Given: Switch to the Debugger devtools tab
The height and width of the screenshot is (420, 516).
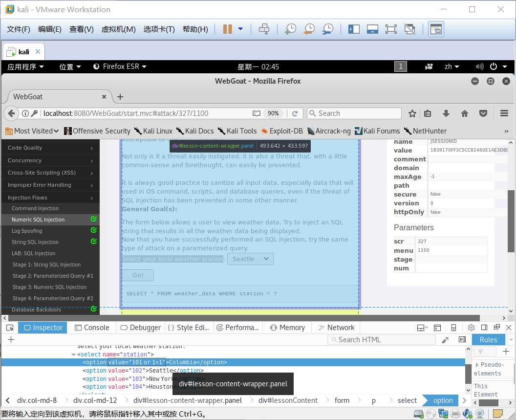Looking at the screenshot, I should point(141,328).
